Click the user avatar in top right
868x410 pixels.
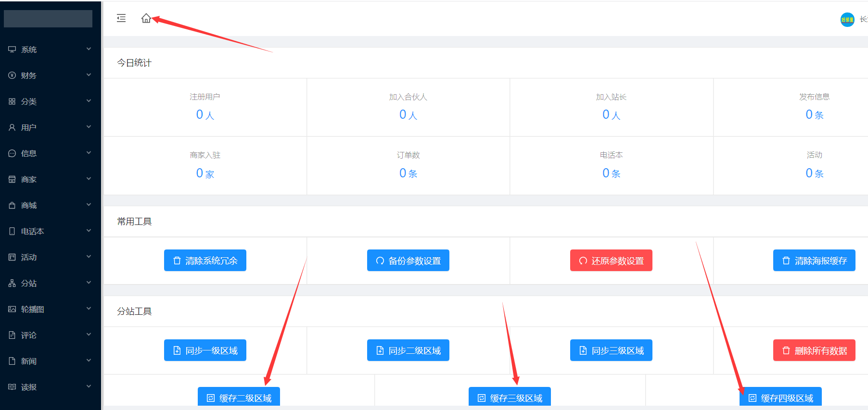[x=847, y=20]
